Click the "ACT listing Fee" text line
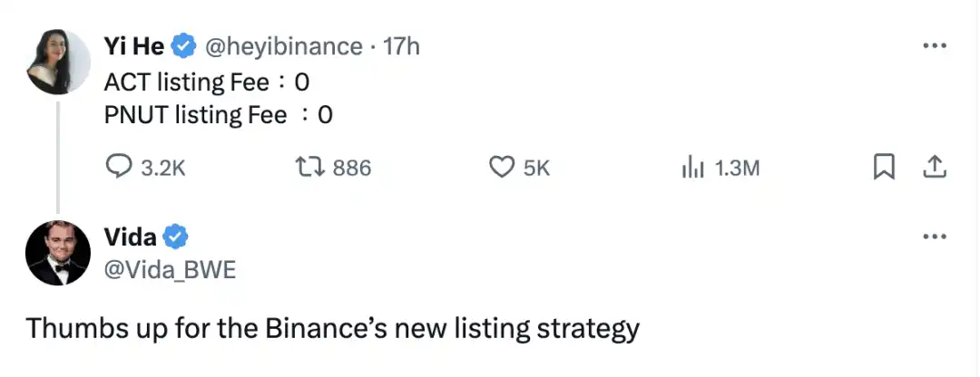Image resolution: width=980 pixels, height=377 pixels. point(208,82)
